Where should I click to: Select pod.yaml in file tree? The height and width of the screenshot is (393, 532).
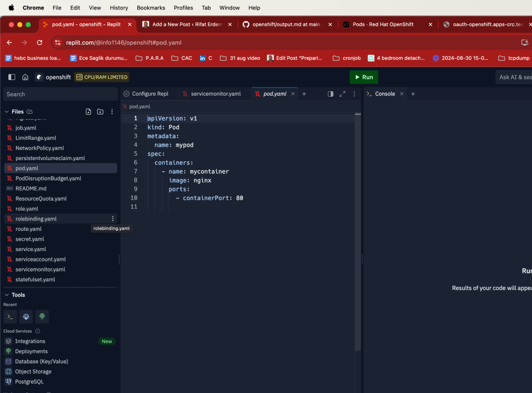pos(60,168)
